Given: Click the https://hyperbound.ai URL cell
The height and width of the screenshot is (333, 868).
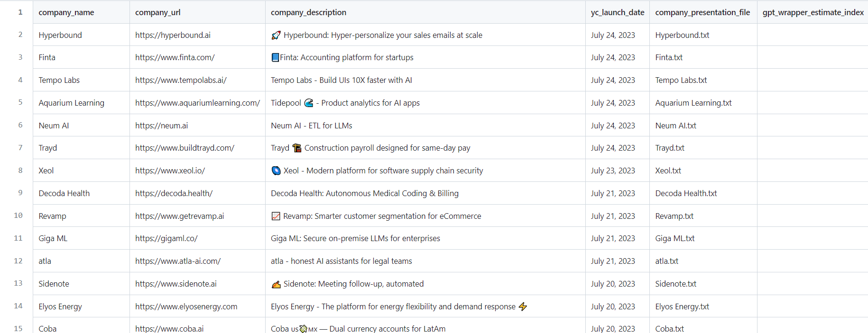Looking at the screenshot, I should [x=173, y=35].
